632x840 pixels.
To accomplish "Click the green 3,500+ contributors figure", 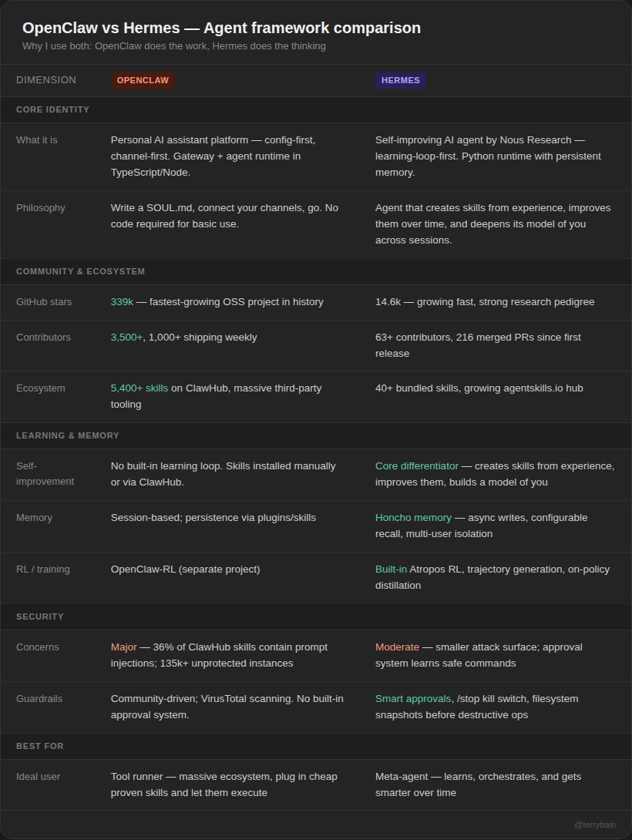I will pyautogui.click(x=126, y=338).
